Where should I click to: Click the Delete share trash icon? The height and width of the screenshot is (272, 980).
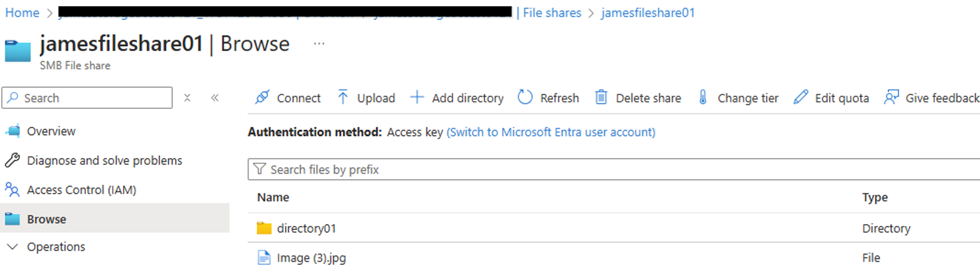pyautogui.click(x=601, y=97)
